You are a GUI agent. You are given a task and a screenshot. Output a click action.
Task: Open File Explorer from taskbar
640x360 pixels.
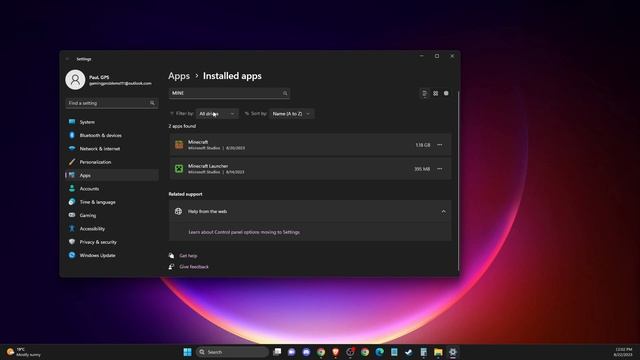[x=438, y=352]
